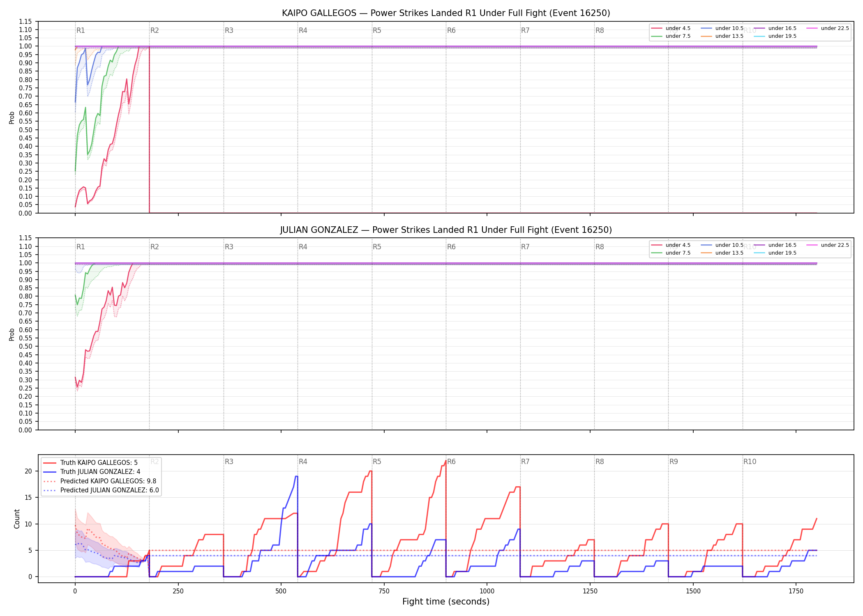Click the R7 marker in Julian Gonzalez chart
This screenshot has width=863, height=616.
[x=525, y=247]
